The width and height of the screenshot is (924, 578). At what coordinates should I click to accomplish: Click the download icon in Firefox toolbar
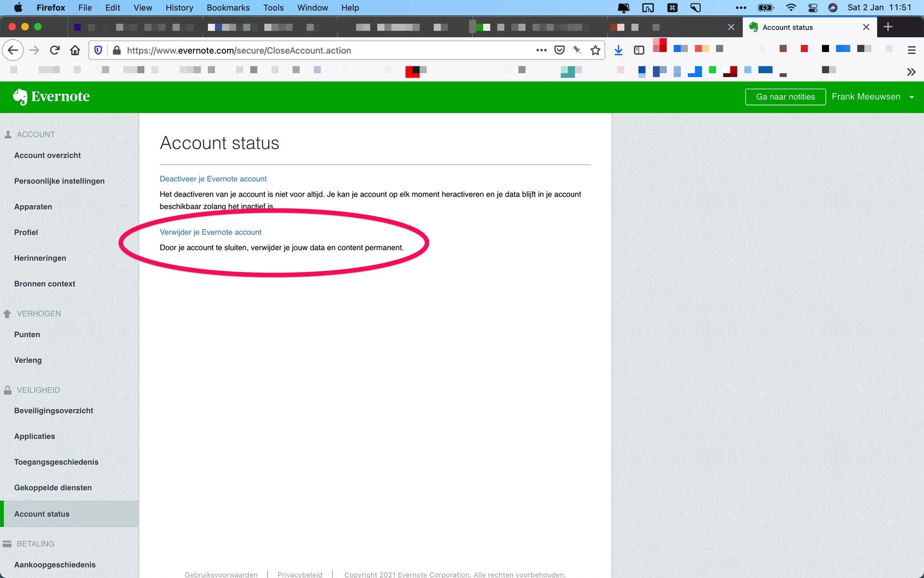(x=618, y=50)
